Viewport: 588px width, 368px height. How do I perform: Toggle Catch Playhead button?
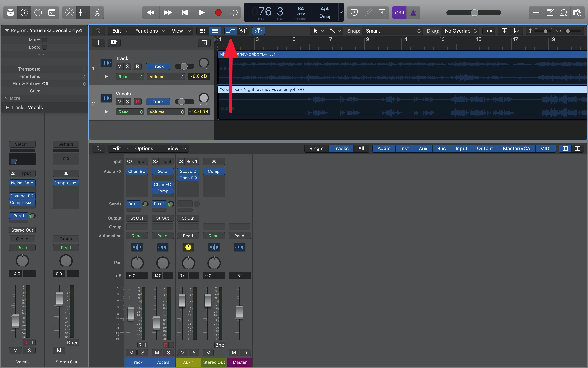(x=259, y=31)
